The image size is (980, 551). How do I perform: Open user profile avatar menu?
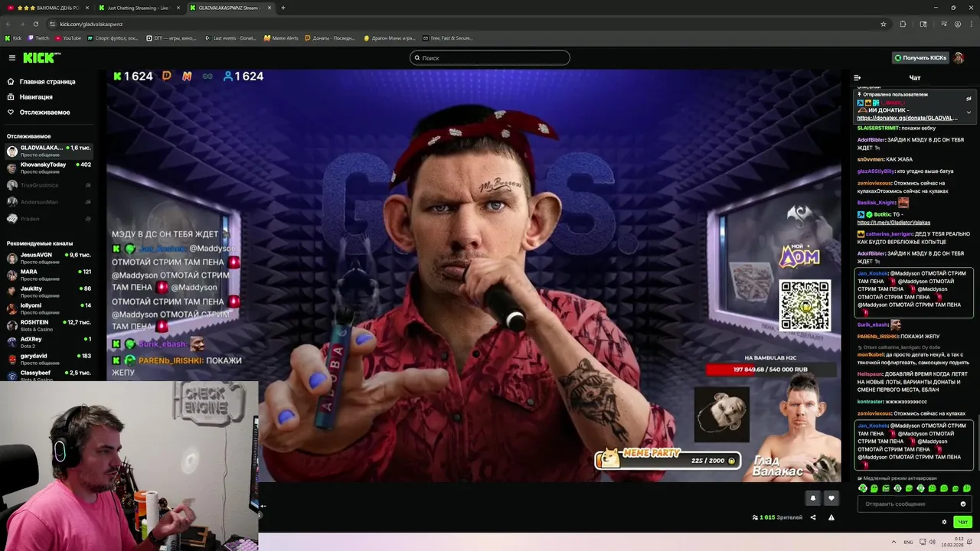click(959, 57)
